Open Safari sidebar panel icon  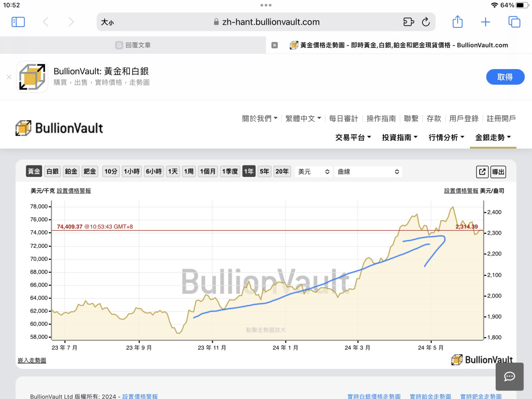click(x=18, y=22)
